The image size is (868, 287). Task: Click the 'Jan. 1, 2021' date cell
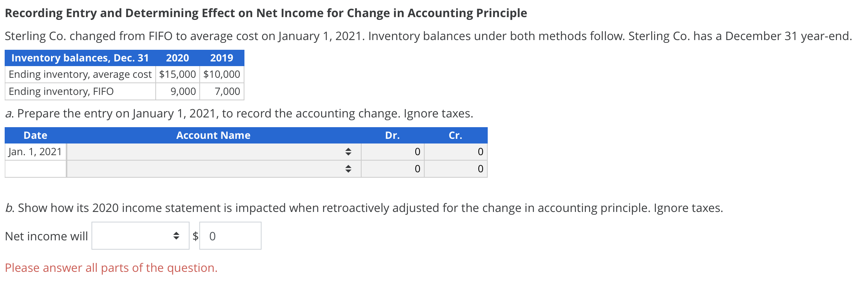coord(35,152)
